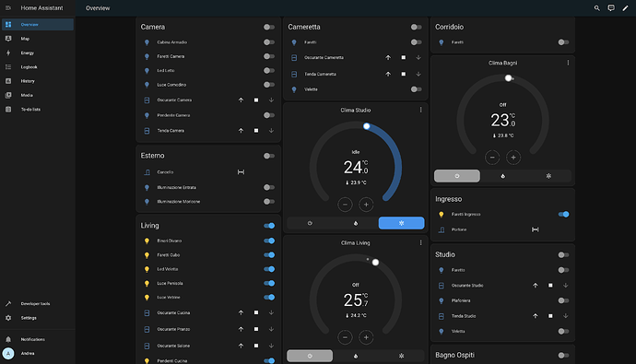
Task: Raise the Oscurante Salone cover
Action: tap(241, 346)
